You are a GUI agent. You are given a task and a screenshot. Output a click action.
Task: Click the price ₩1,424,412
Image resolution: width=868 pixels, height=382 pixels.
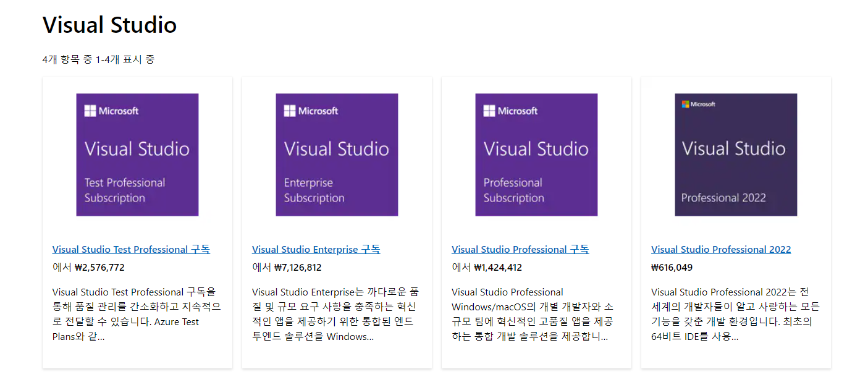click(498, 268)
